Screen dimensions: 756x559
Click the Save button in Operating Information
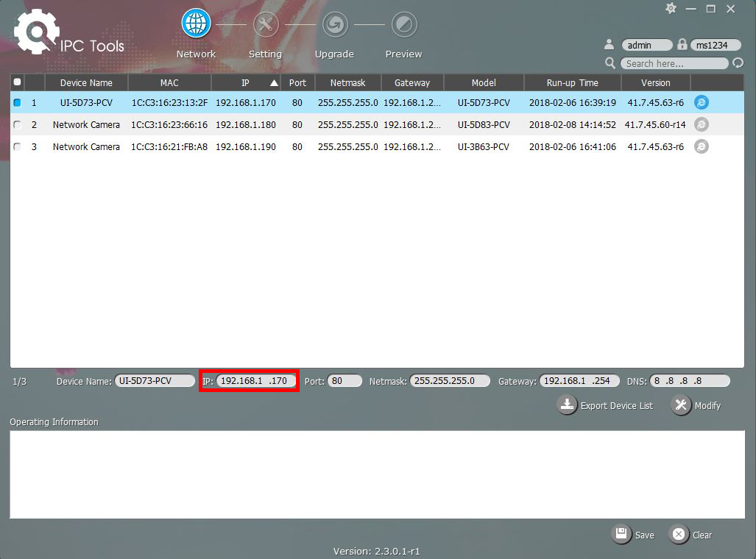(x=633, y=535)
